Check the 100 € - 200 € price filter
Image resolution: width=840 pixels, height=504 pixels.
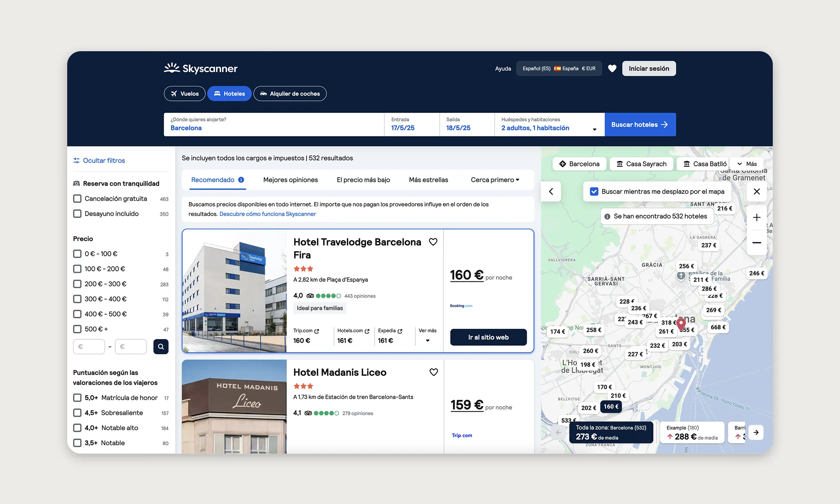[77, 269]
